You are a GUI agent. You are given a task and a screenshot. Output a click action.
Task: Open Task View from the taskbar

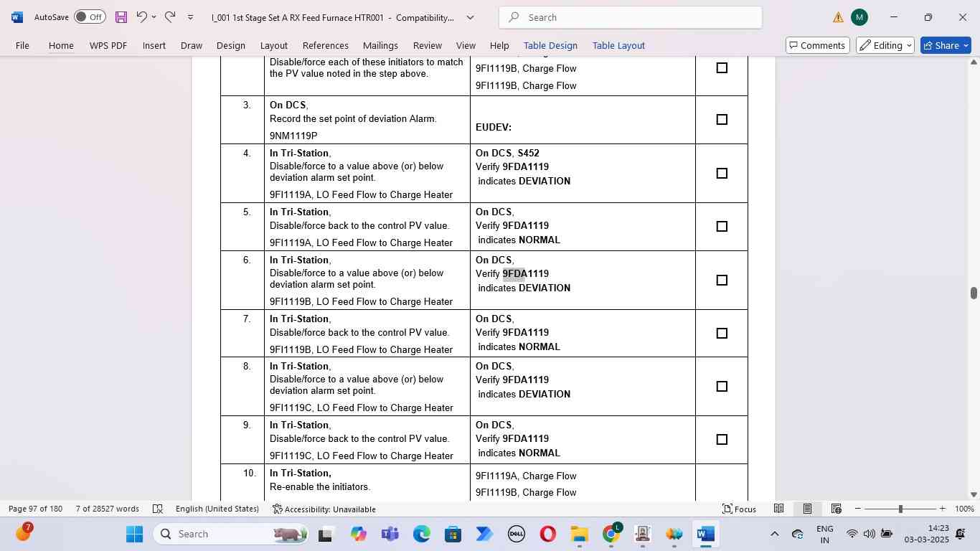coord(326,534)
